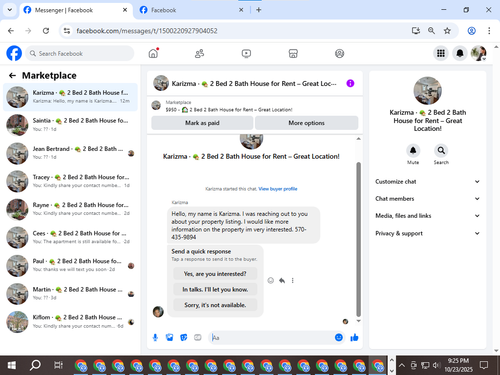Choose a GIF icon in composer
Image resolution: width=500 pixels, height=375 pixels.
pos(198,338)
